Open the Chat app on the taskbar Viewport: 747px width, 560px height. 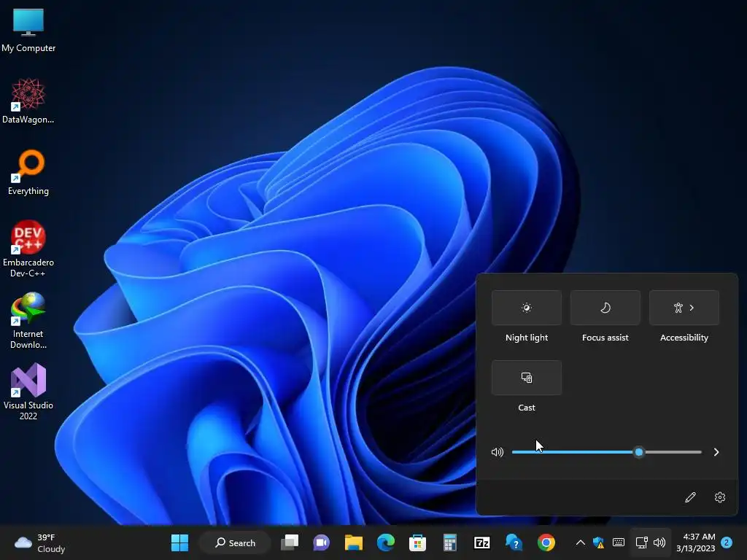(x=321, y=542)
